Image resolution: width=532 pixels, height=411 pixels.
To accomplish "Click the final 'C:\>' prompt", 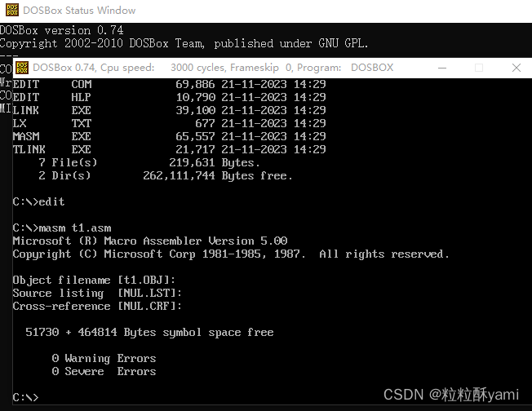I will pyautogui.click(x=26, y=397).
